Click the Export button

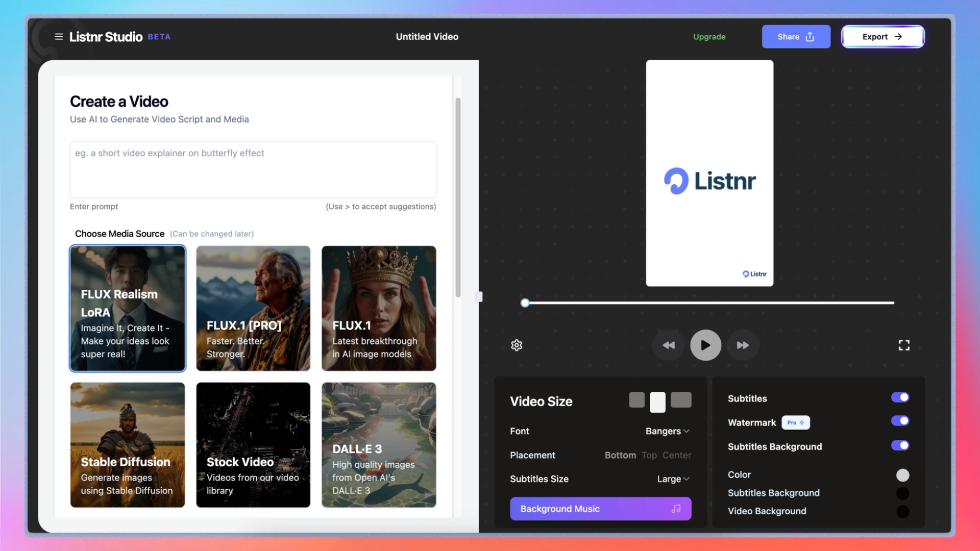[883, 37]
